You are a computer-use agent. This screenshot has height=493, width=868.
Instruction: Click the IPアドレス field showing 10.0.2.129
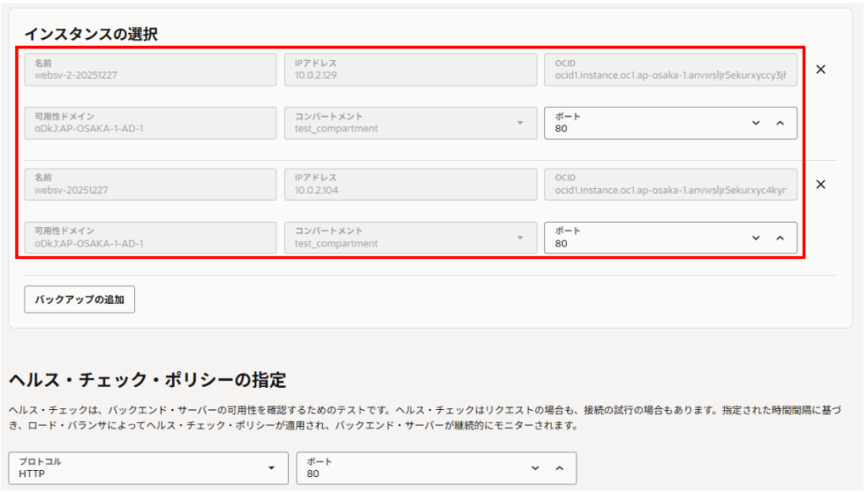[x=410, y=69]
